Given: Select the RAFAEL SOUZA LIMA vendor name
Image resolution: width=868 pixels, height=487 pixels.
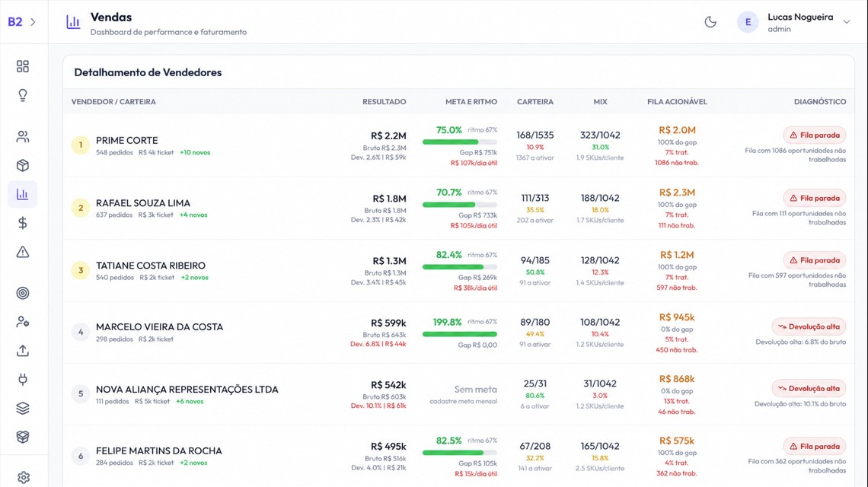Looking at the screenshot, I should (143, 203).
